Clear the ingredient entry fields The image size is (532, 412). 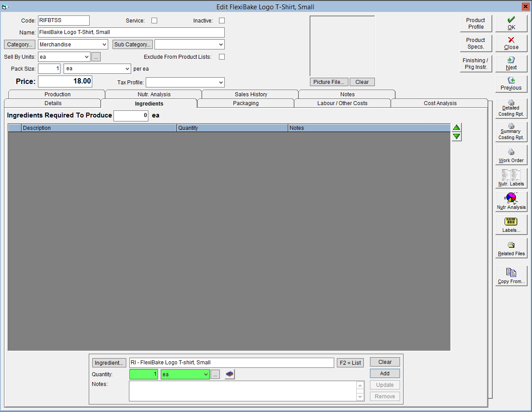pos(385,362)
